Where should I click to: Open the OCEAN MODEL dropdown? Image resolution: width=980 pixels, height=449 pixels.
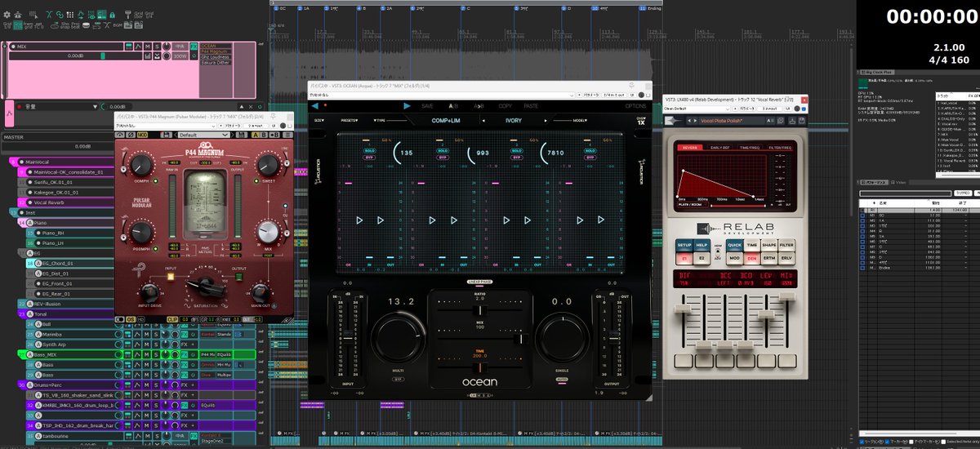tap(580, 120)
